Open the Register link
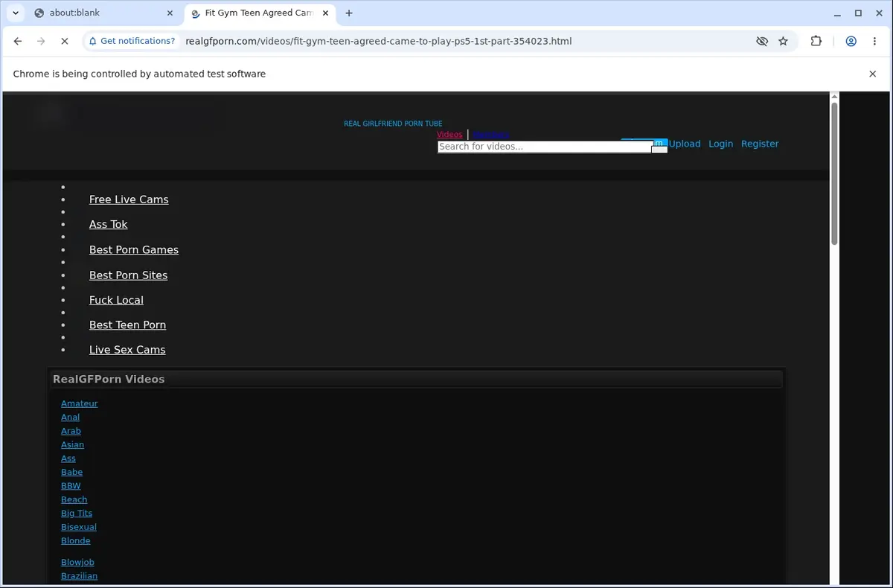The height and width of the screenshot is (588, 893). 760,144
